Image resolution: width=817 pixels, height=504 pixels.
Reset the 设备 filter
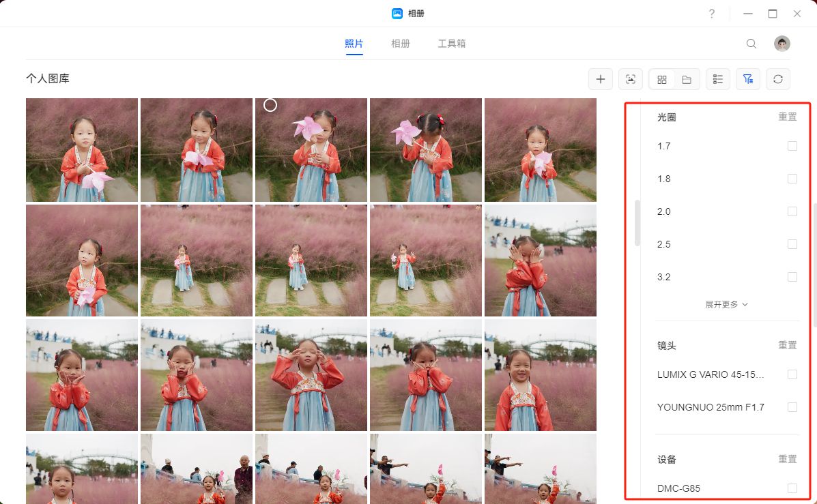point(787,459)
